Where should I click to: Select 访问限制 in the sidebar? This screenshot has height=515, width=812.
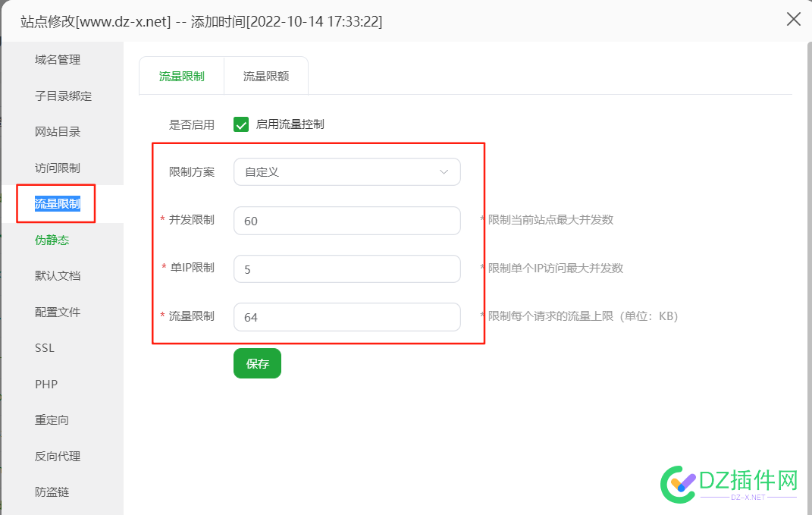58,168
